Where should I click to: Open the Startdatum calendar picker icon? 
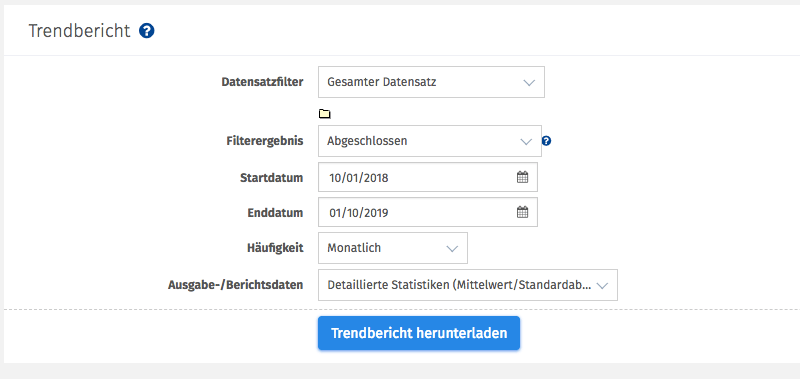point(522,178)
